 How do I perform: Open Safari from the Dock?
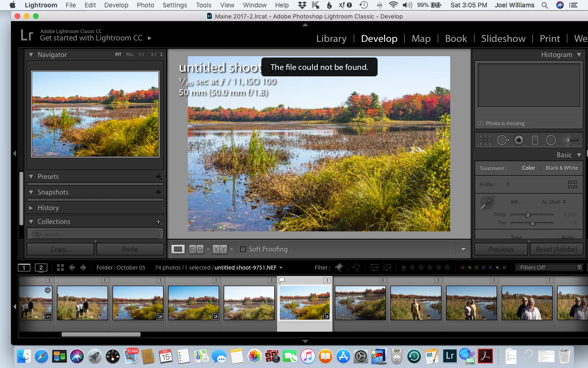pos(41,356)
